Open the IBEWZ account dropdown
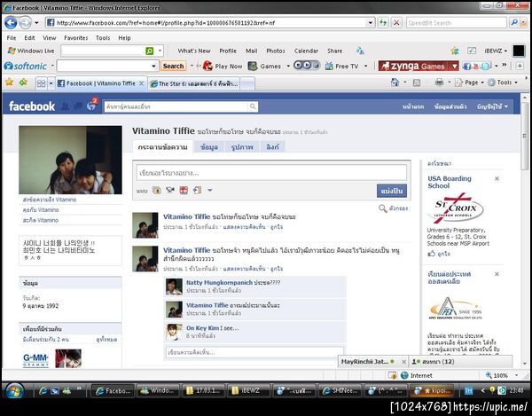Image resolution: width=532 pixels, height=416 pixels. pos(496,51)
